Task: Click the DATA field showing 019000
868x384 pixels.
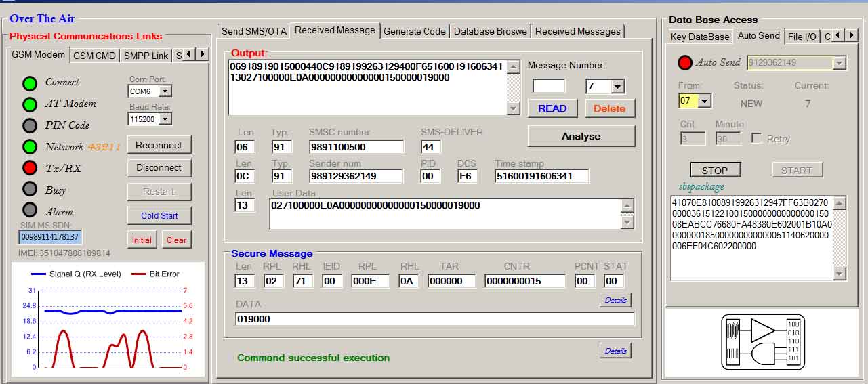Action: (435, 319)
